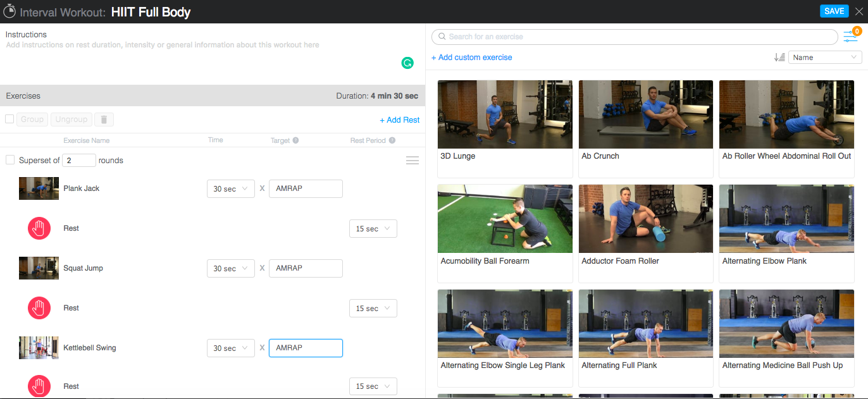Select Alternating Medicine Ball Push Up card

tap(786, 338)
